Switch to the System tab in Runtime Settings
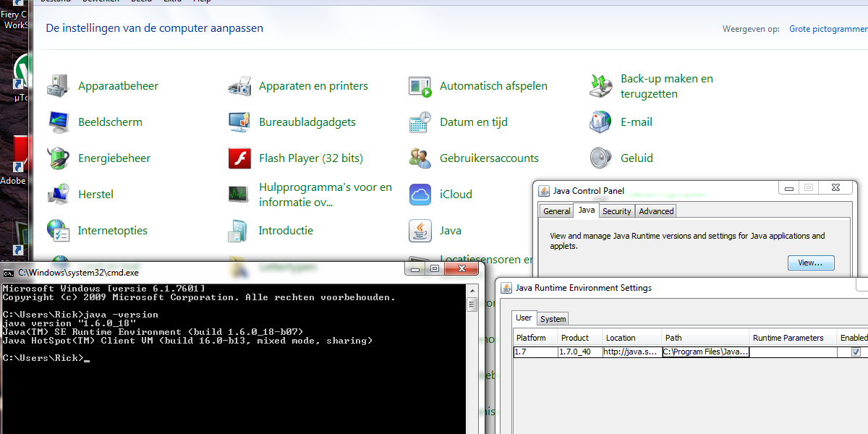Viewport: 868px width, 434px height. click(553, 318)
